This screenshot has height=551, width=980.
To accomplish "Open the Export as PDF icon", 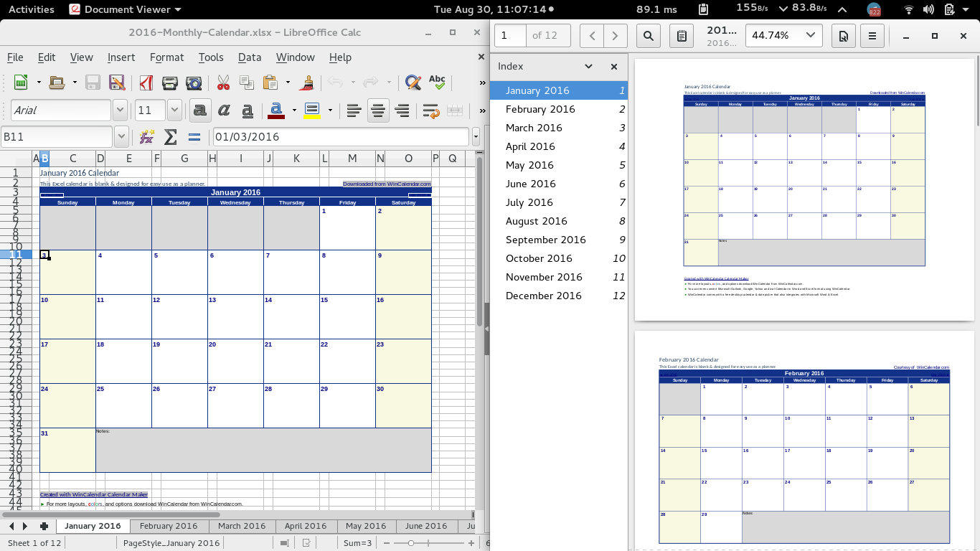I will point(145,82).
